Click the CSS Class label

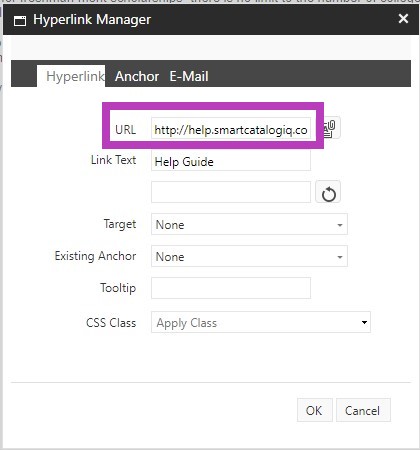click(111, 323)
